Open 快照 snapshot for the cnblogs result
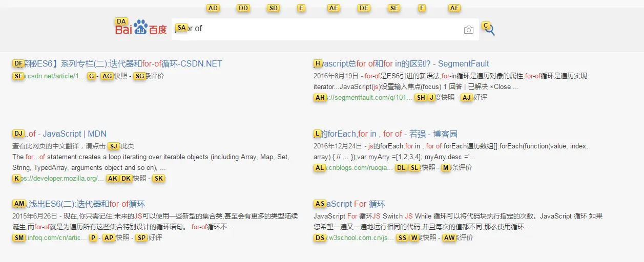The width and height of the screenshot is (644, 262). coord(422,168)
